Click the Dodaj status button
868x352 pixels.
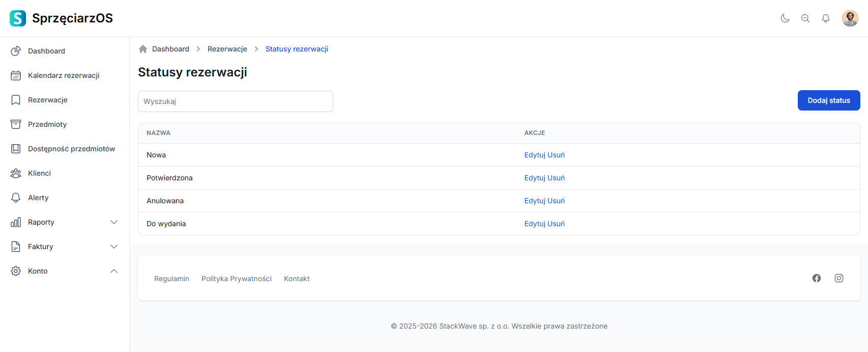tap(828, 100)
